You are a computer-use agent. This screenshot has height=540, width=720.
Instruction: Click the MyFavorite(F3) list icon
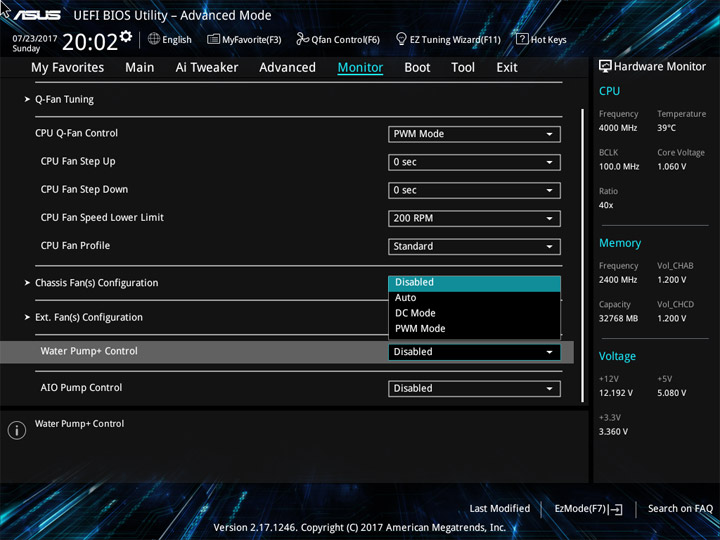[x=213, y=39]
